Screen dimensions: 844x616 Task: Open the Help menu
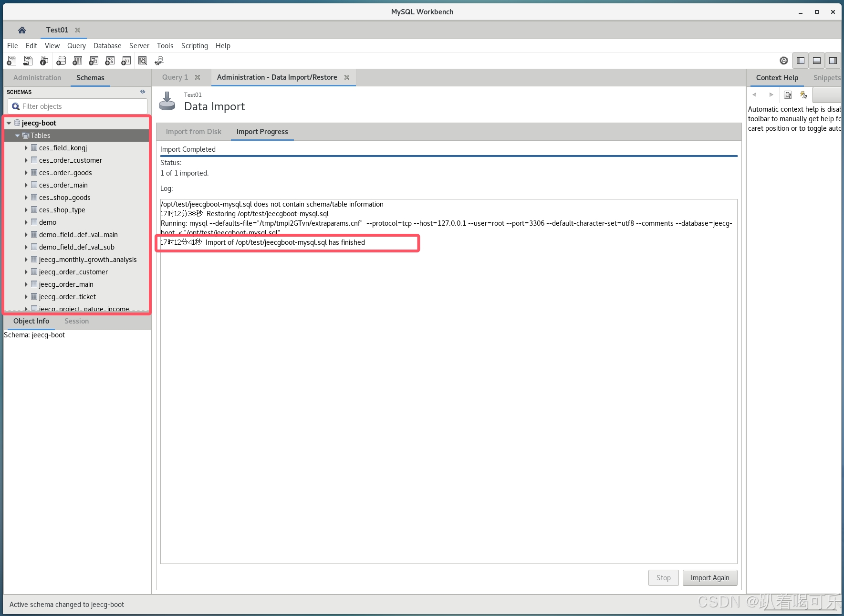[223, 46]
